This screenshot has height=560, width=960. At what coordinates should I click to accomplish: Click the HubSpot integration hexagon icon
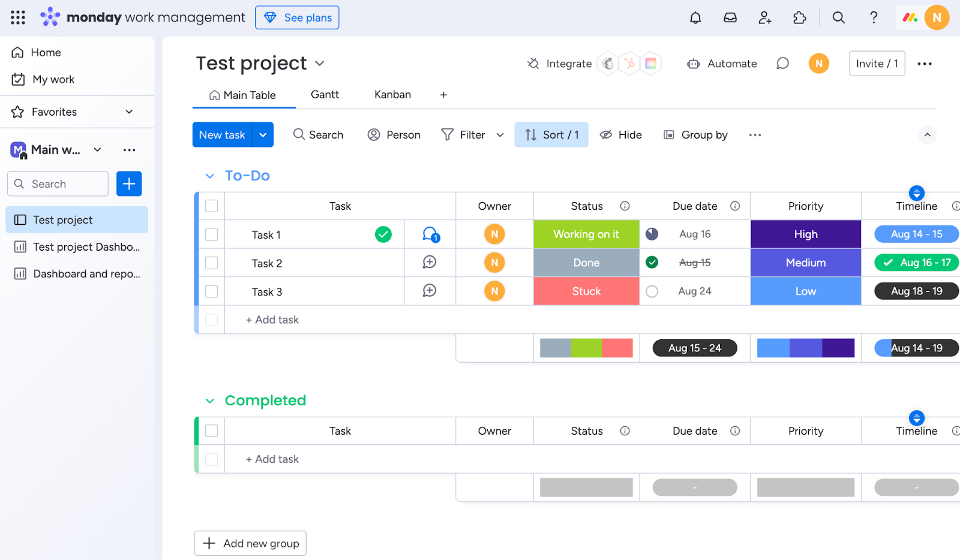pos(629,64)
